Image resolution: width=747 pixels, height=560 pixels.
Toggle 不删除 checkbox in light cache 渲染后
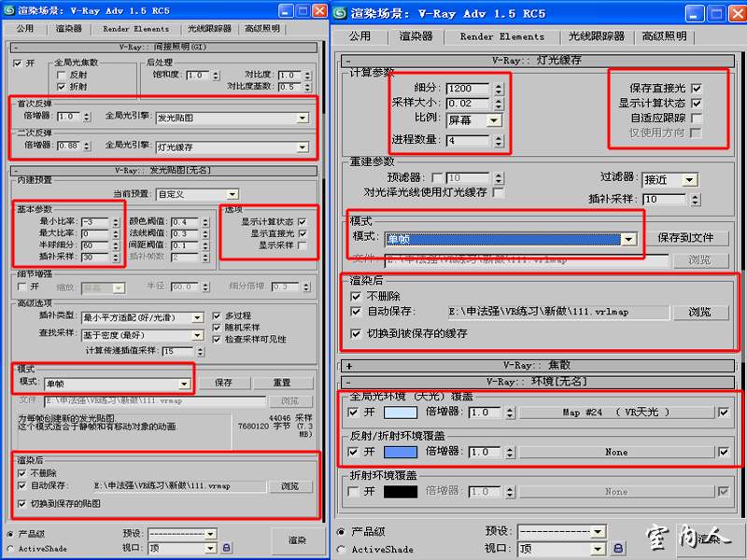(x=356, y=296)
